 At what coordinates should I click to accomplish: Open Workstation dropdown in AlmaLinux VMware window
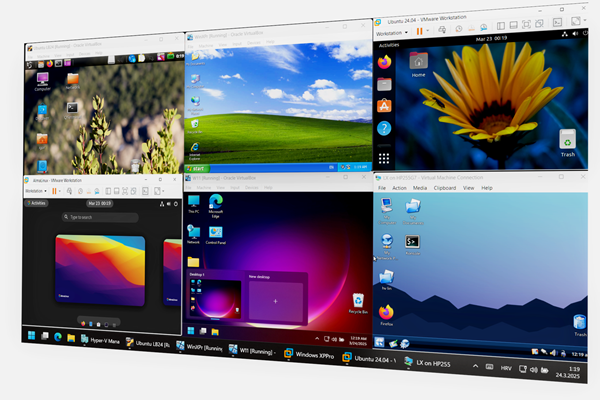point(36,191)
